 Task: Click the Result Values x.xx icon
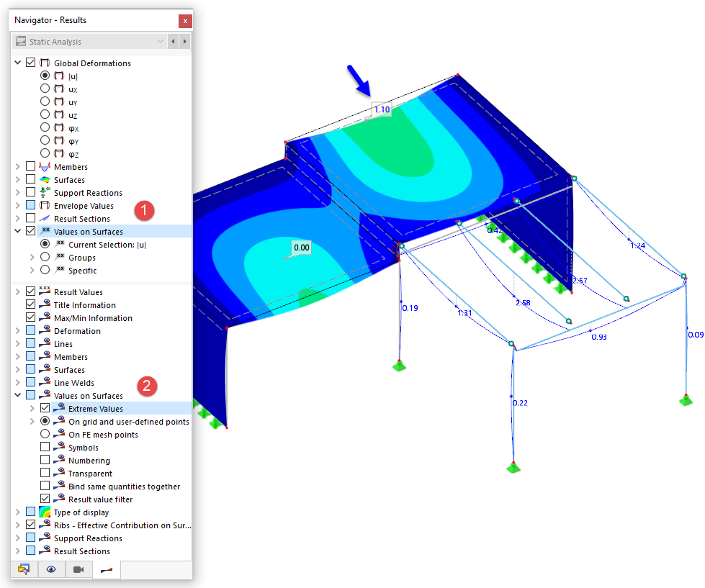pyautogui.click(x=45, y=291)
